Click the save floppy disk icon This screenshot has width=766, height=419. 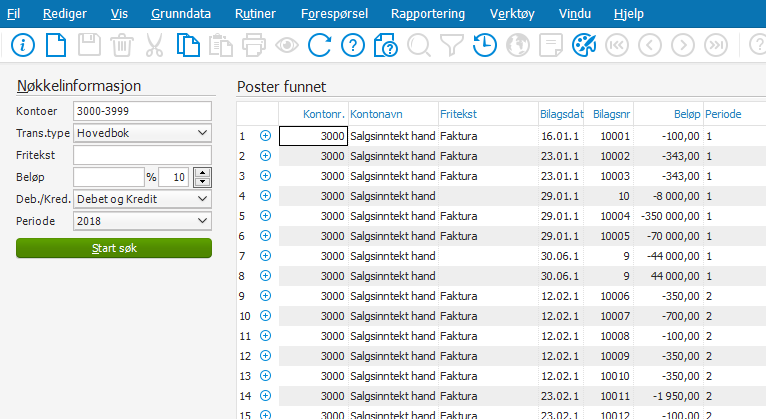[89, 45]
